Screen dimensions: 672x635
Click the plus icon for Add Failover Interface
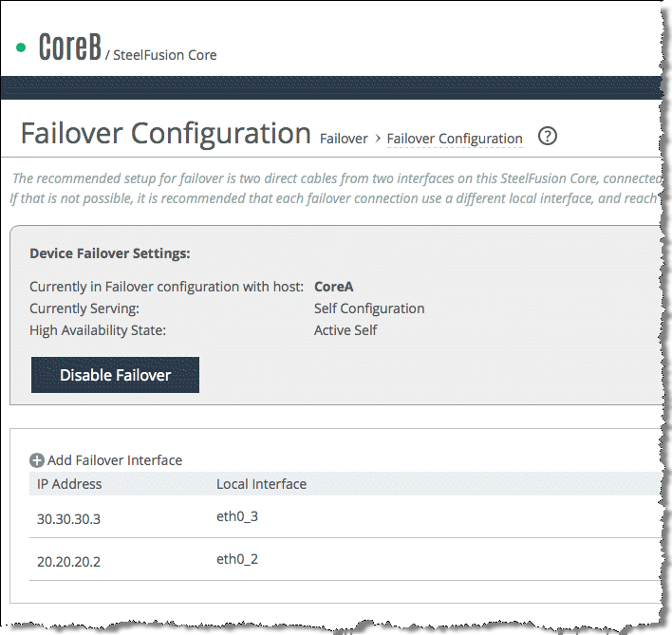tap(37, 460)
